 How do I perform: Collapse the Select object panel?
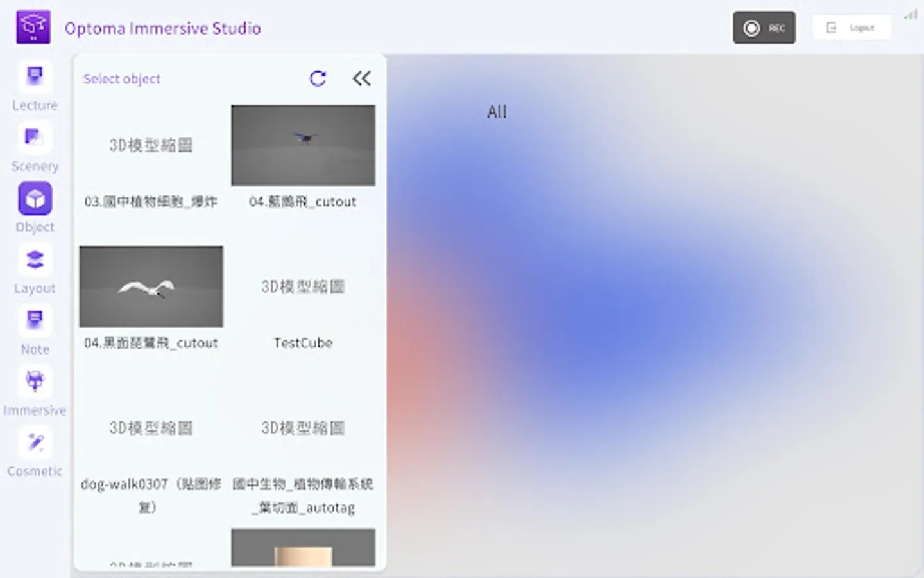362,78
